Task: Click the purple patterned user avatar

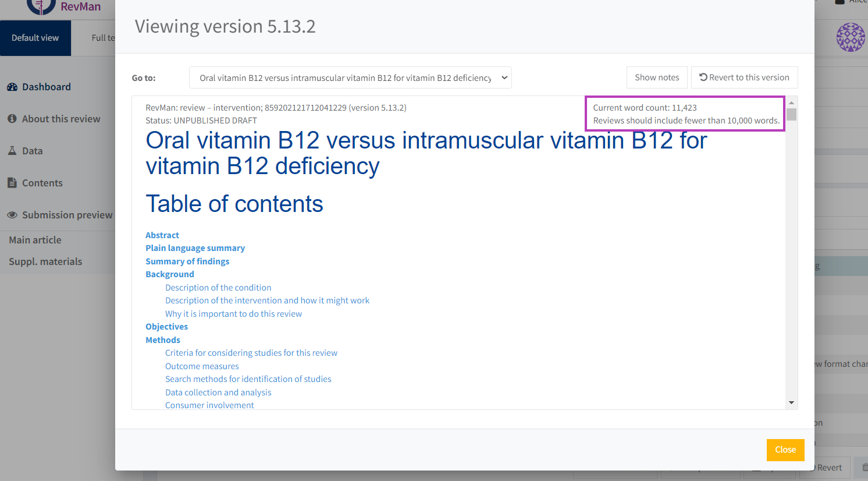Action: point(850,38)
